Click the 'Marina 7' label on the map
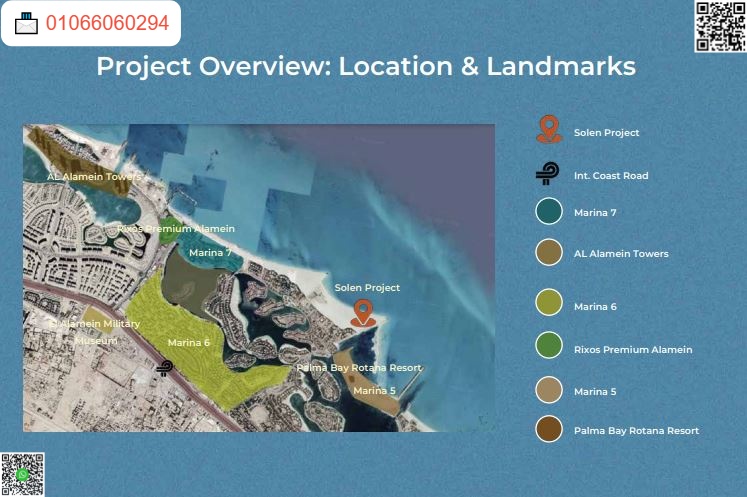747x497 pixels. (x=210, y=253)
